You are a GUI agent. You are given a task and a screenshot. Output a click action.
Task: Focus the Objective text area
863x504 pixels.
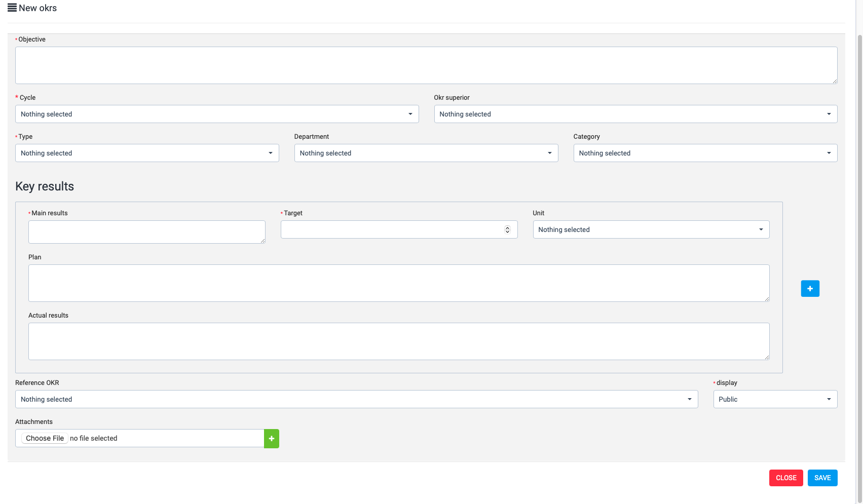point(426,65)
